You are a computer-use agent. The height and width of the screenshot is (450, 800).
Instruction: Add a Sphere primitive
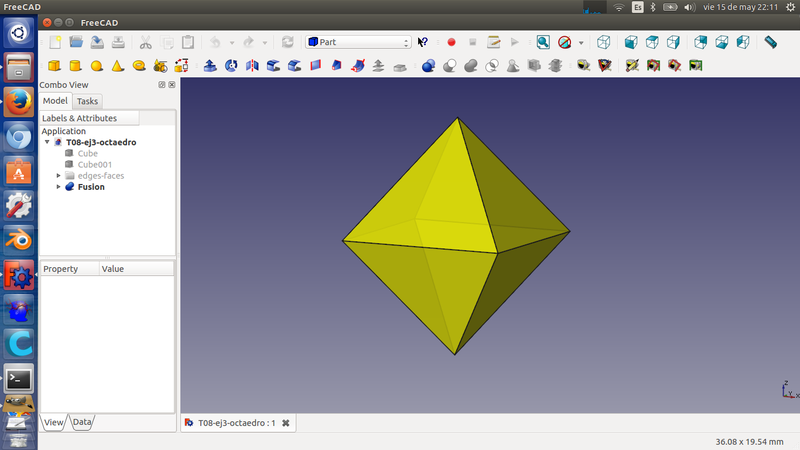tap(96, 66)
